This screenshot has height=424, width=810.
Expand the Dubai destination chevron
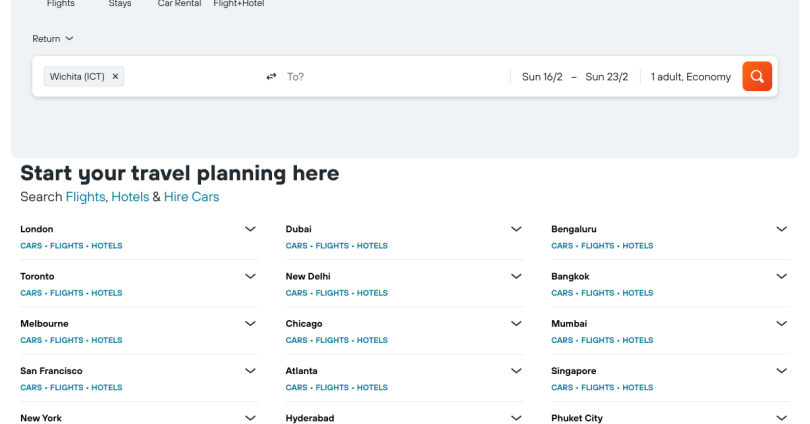coord(516,229)
